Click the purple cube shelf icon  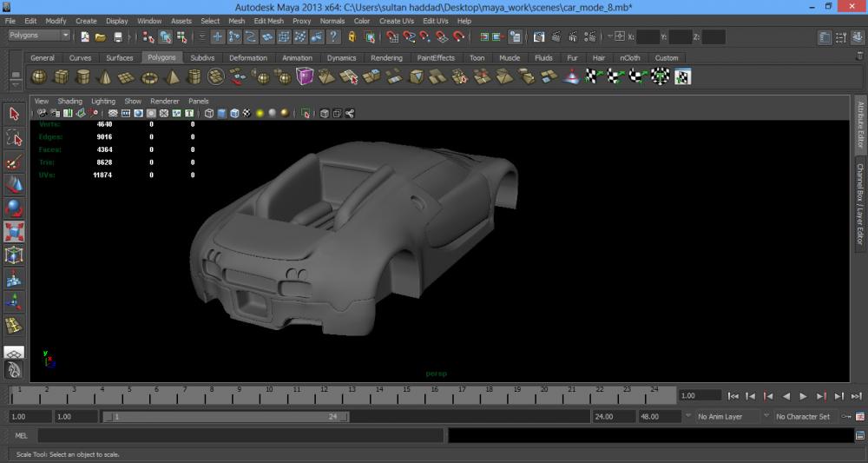coord(305,77)
